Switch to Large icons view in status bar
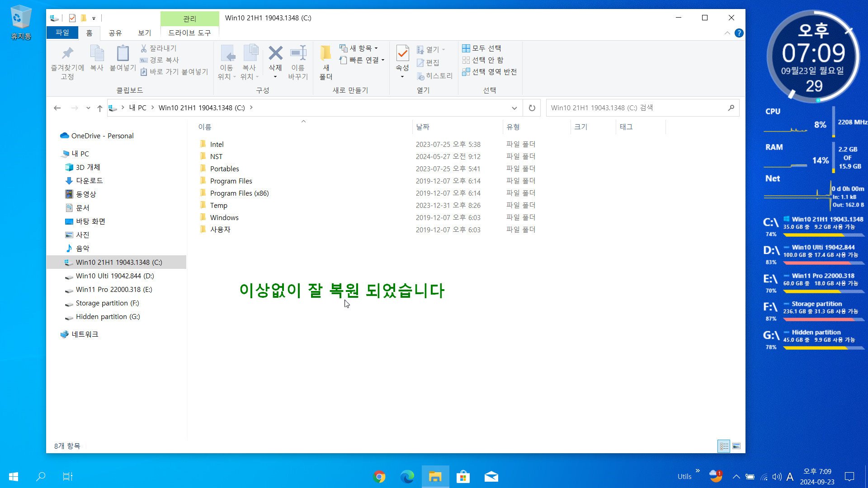Screen dimensions: 868x488 tap(736, 446)
